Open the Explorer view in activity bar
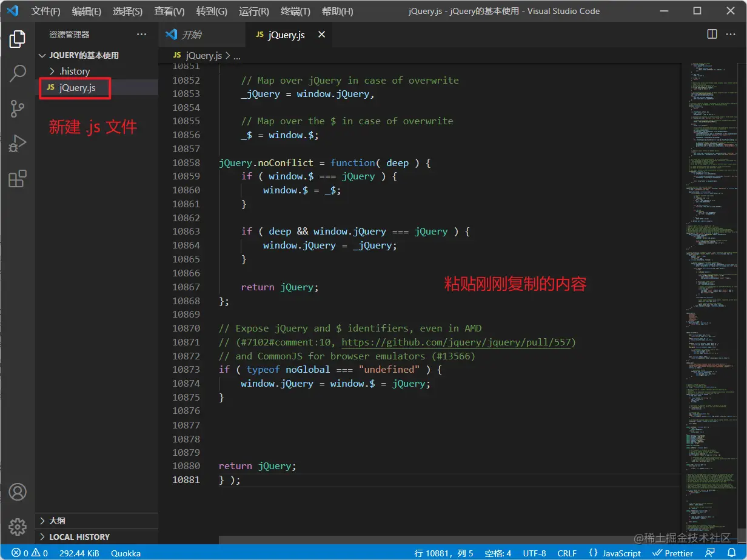747x560 pixels. coord(18,39)
